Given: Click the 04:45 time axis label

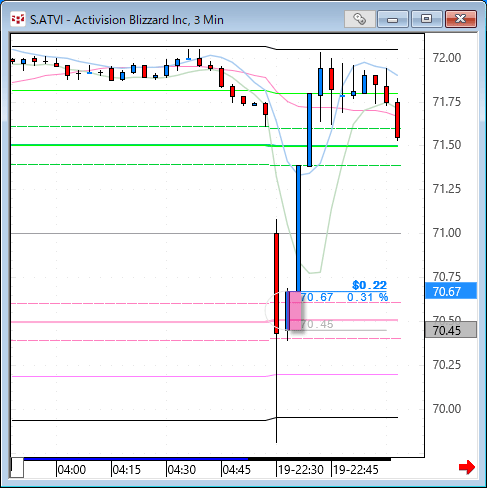Looking at the screenshot, I should click(x=236, y=470).
